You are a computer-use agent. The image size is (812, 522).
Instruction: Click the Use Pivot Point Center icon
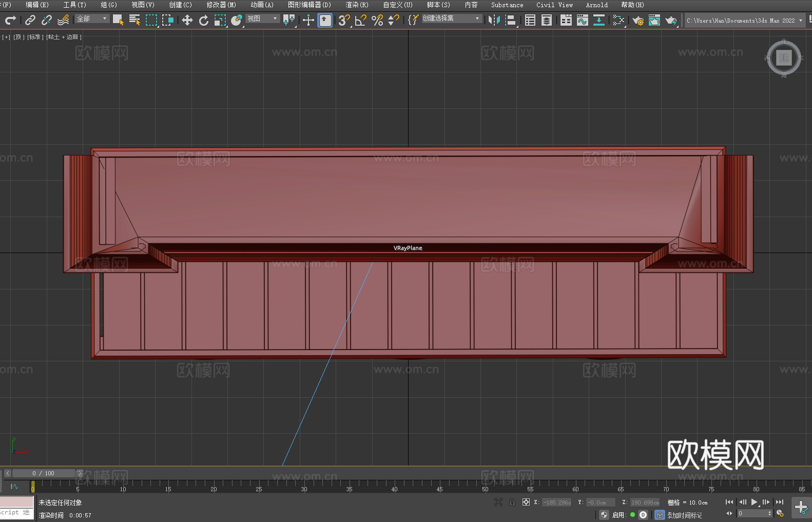click(x=289, y=20)
